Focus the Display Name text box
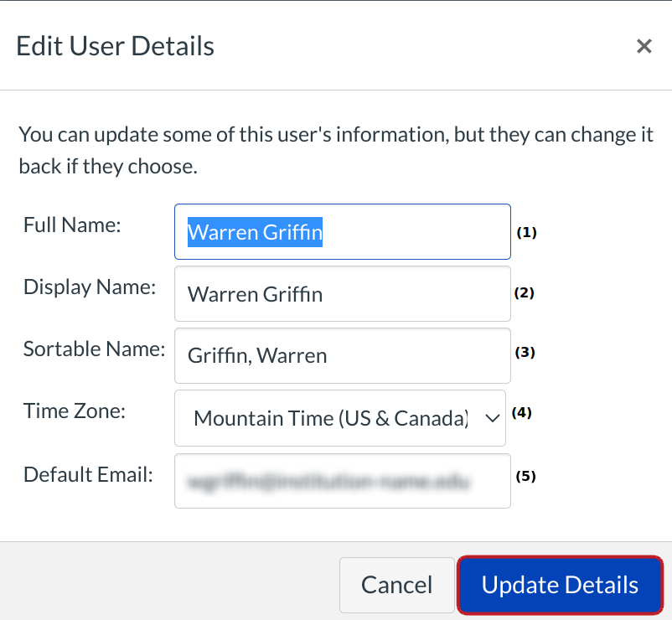This screenshot has width=672, height=620. (342, 294)
